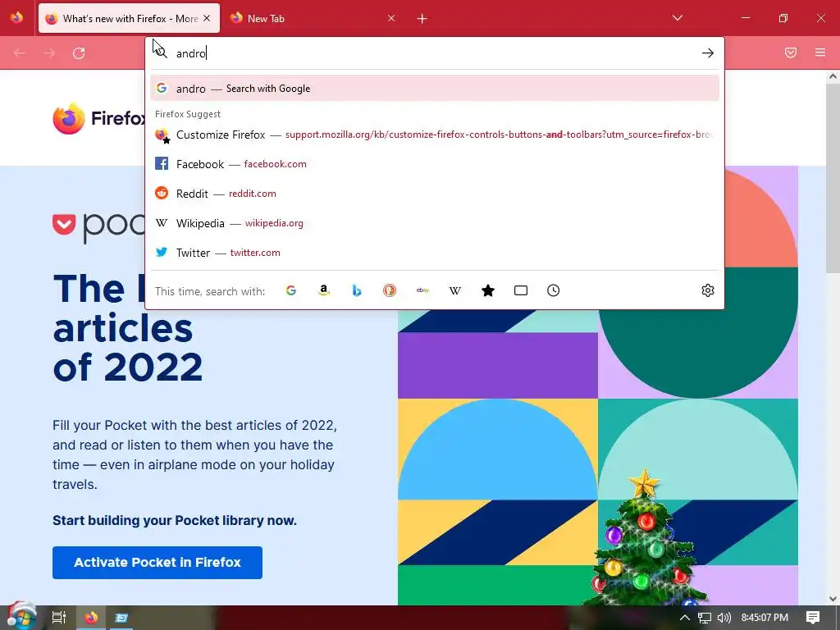Image resolution: width=840 pixels, height=630 pixels.
Task: Close the New Tab tab
Action: click(x=391, y=18)
